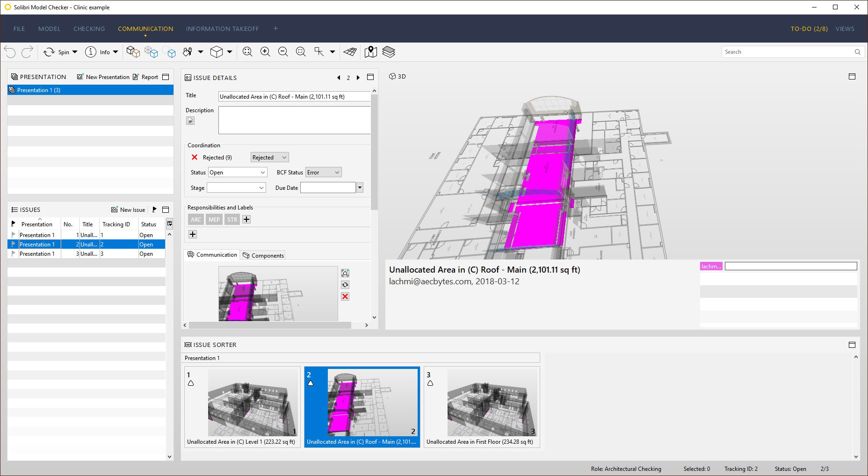Image resolution: width=868 pixels, height=476 pixels.
Task: Click the sectioning plane icon
Action: point(350,52)
